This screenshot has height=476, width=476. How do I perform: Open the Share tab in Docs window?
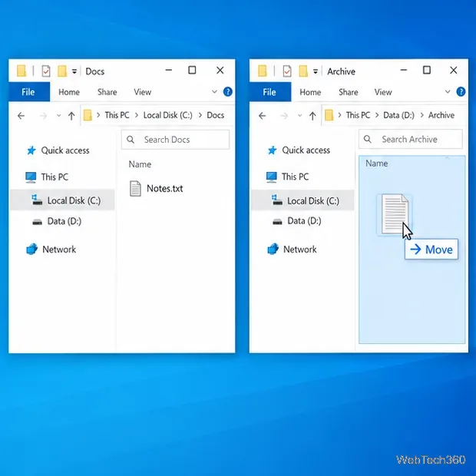click(107, 92)
